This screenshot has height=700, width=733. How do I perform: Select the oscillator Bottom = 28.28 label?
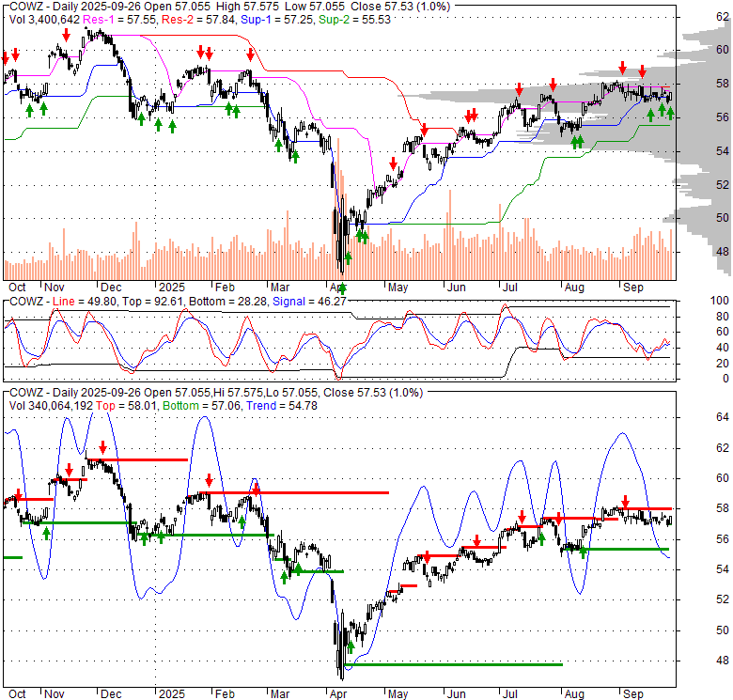coord(228,302)
